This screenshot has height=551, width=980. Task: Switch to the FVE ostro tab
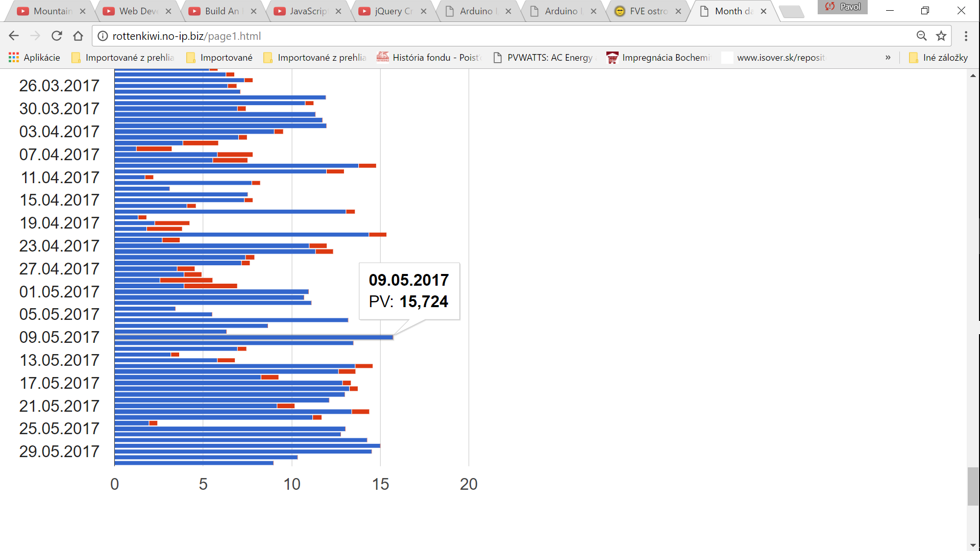[x=647, y=11]
